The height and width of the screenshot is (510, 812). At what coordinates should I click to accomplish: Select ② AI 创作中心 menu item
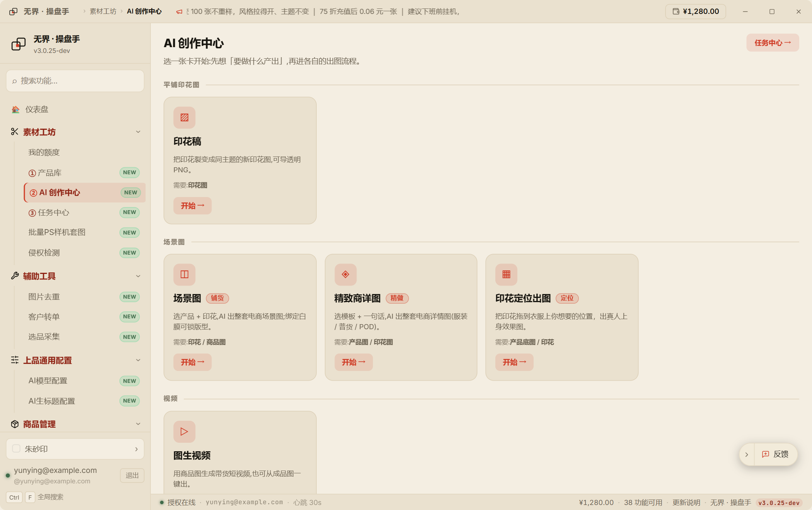[x=84, y=192]
